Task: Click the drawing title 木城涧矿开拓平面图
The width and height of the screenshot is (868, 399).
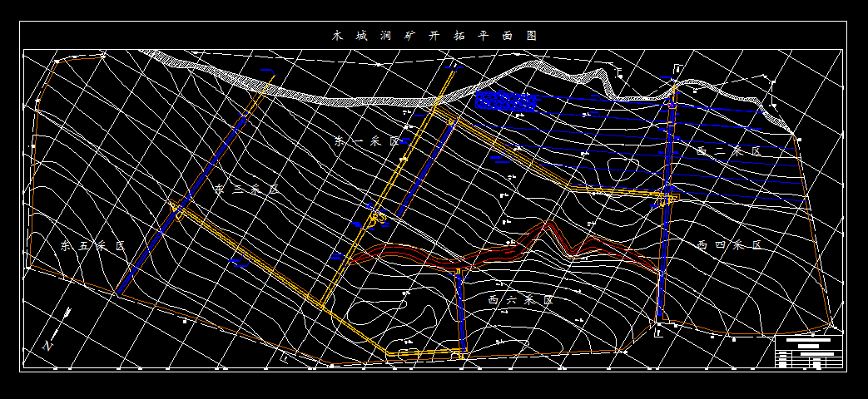Action: click(x=434, y=36)
